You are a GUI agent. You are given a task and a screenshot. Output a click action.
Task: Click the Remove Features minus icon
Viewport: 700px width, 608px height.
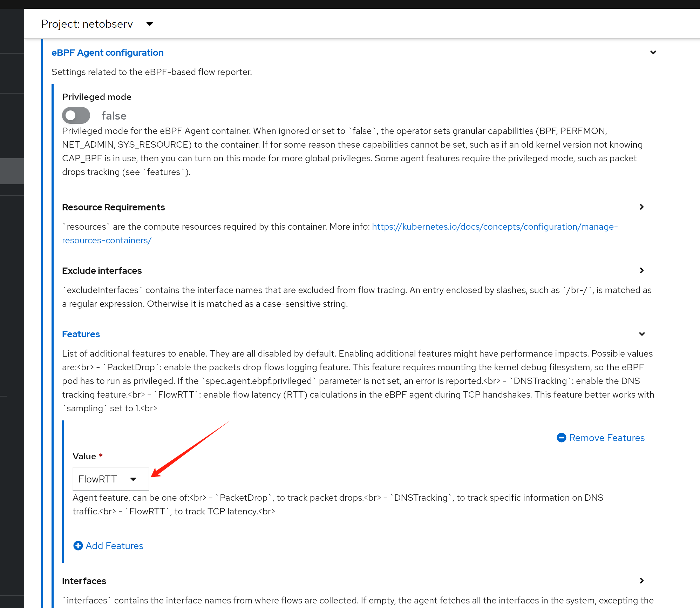pos(561,438)
